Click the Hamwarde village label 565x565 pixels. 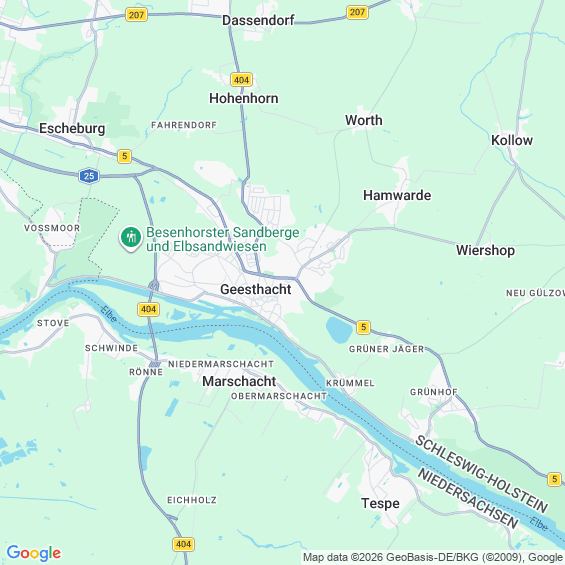(x=397, y=195)
